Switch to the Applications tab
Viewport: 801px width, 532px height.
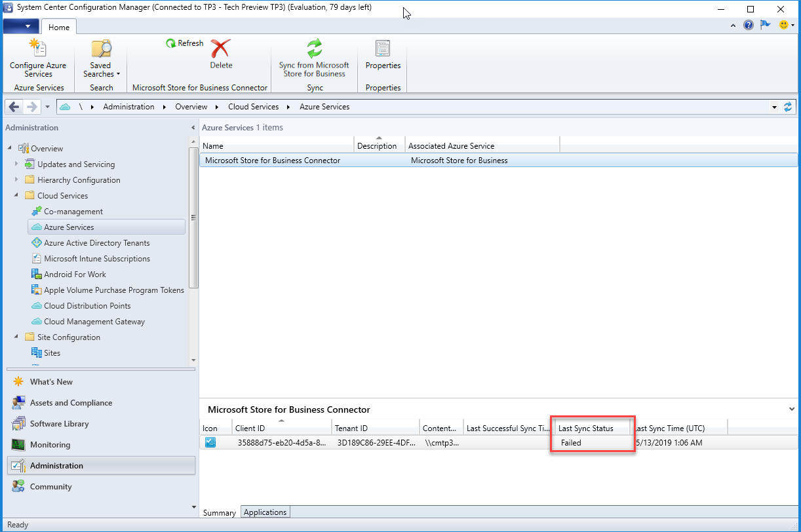(x=265, y=512)
